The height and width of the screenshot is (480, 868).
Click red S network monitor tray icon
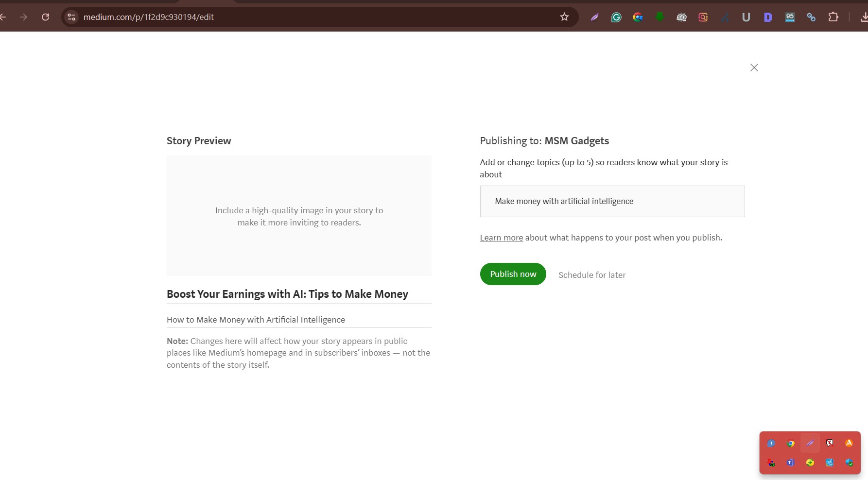point(771,463)
